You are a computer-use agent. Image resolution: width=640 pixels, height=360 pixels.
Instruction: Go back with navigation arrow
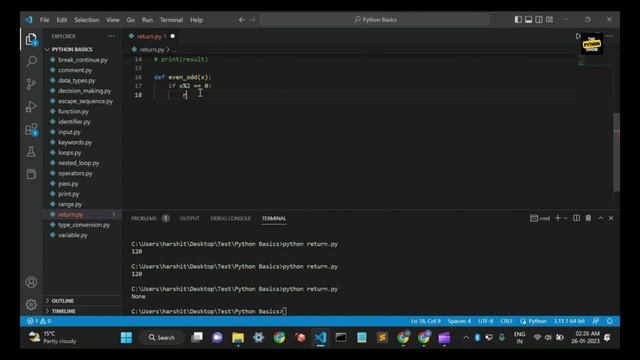(242, 20)
